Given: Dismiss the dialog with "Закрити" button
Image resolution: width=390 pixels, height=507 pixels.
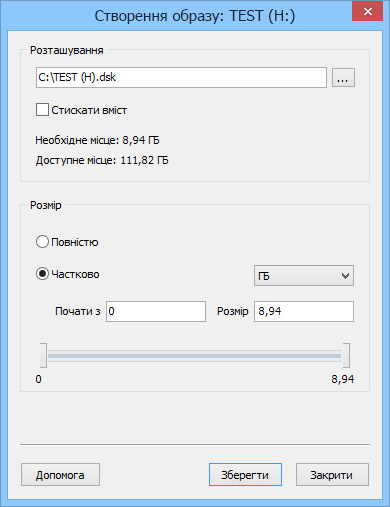Looking at the screenshot, I should pos(332,475).
